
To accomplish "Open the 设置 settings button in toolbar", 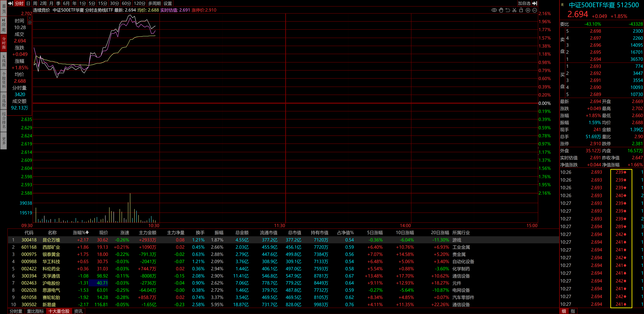I will (168, 3).
